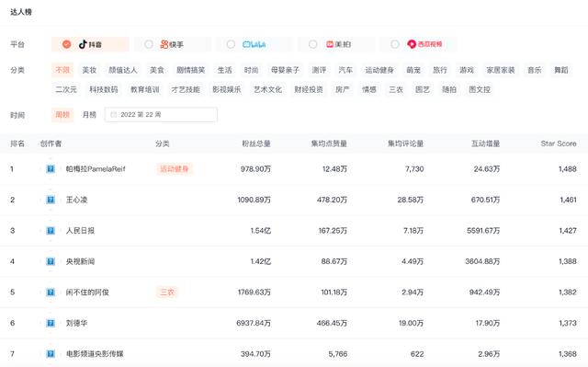Select the 美拍 platform radio button

tap(312, 44)
